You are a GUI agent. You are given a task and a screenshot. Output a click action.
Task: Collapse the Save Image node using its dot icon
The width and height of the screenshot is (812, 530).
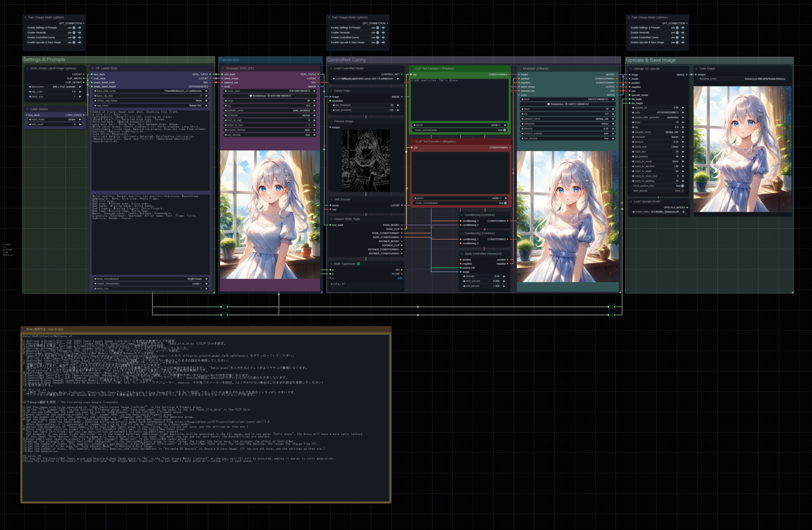pos(698,68)
